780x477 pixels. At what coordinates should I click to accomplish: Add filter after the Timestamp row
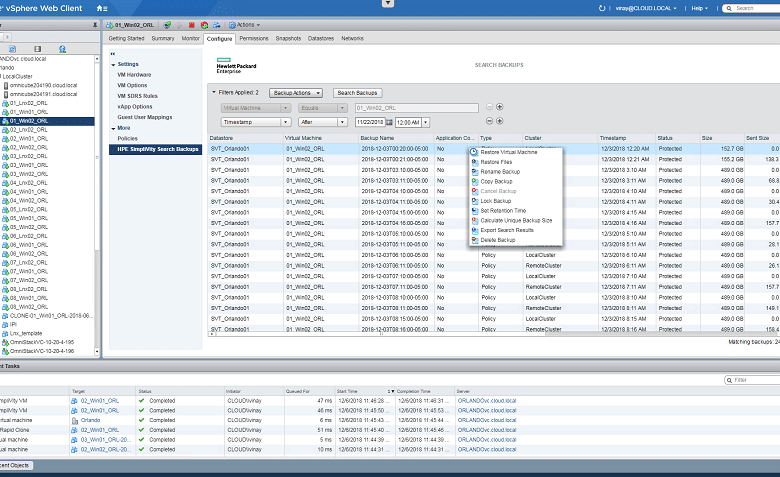[500, 121]
